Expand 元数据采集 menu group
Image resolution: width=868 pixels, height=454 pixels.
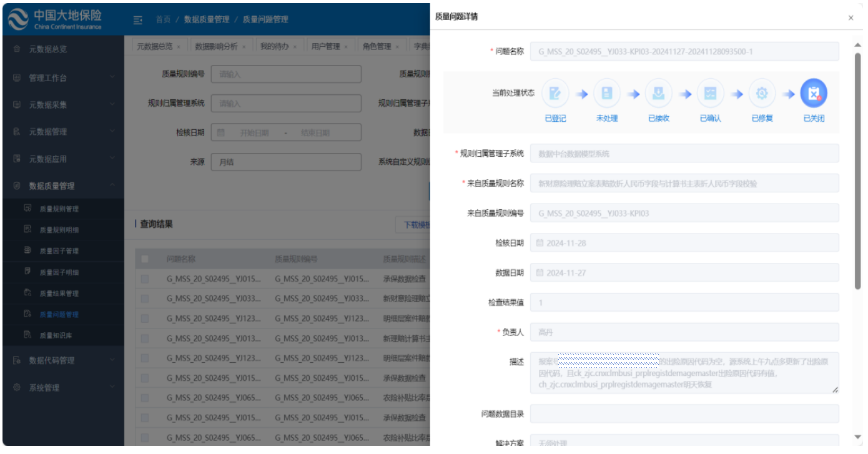[x=63, y=105]
